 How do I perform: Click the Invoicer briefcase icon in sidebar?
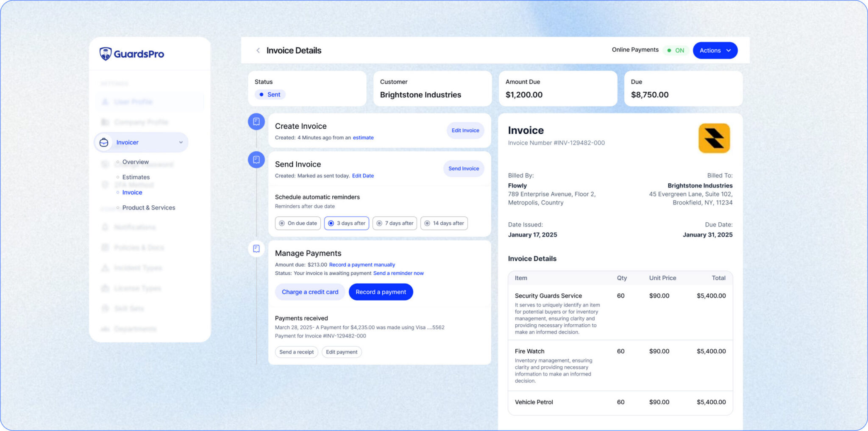click(x=104, y=143)
